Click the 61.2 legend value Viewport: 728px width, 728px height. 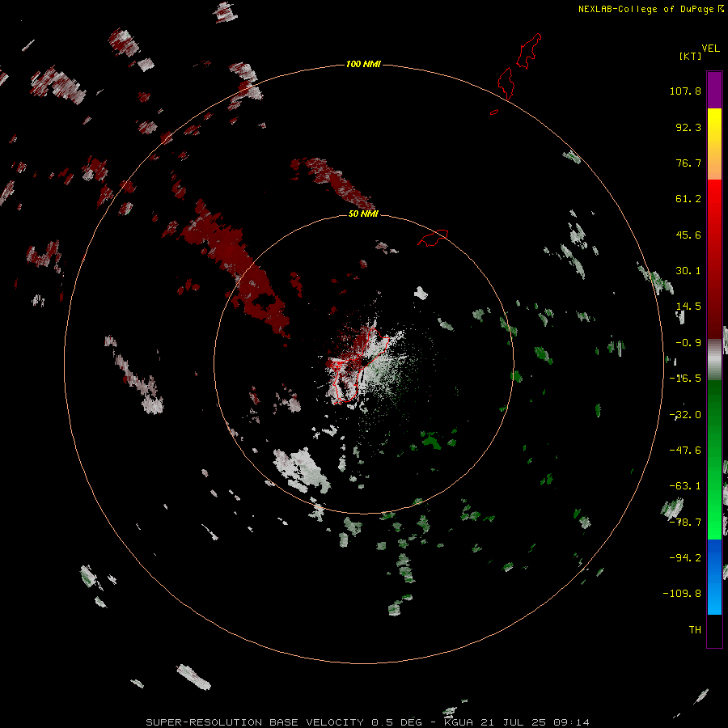click(x=688, y=199)
